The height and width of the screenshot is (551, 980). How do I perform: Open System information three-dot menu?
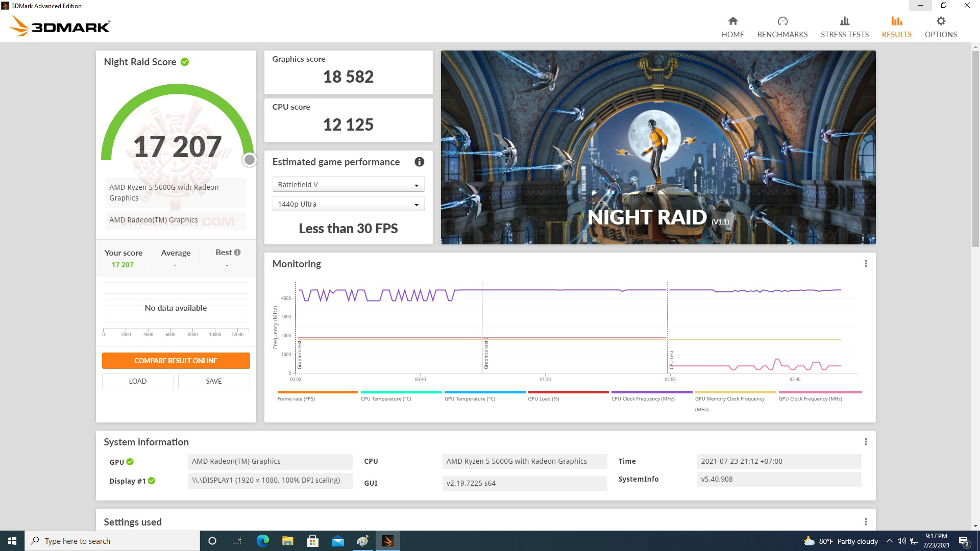tap(865, 442)
